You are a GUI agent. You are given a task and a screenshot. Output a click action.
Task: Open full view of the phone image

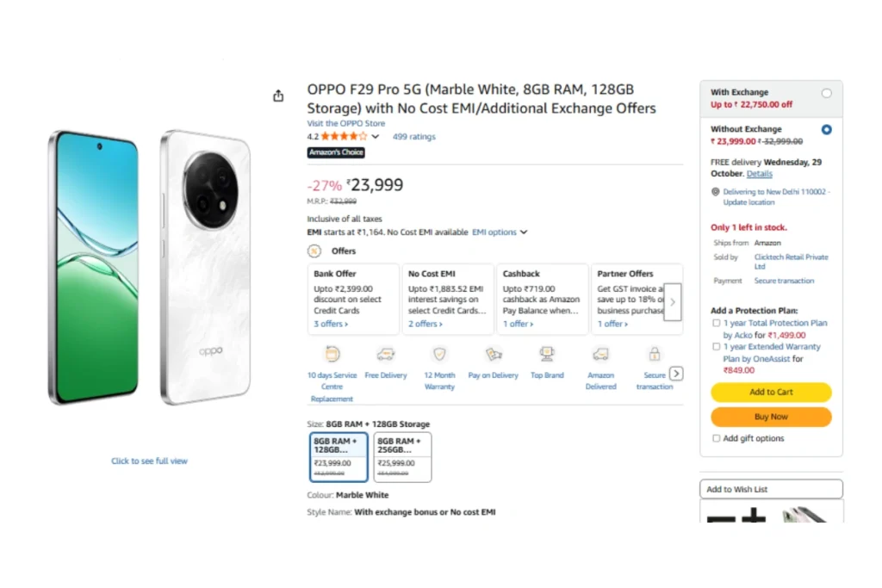click(x=149, y=461)
